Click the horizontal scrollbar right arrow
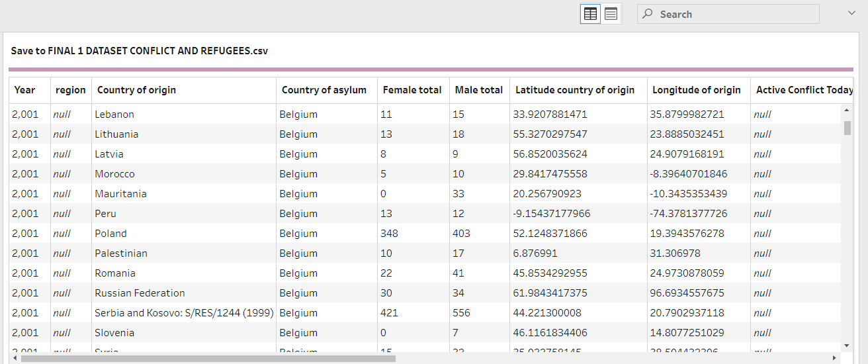 834,358
